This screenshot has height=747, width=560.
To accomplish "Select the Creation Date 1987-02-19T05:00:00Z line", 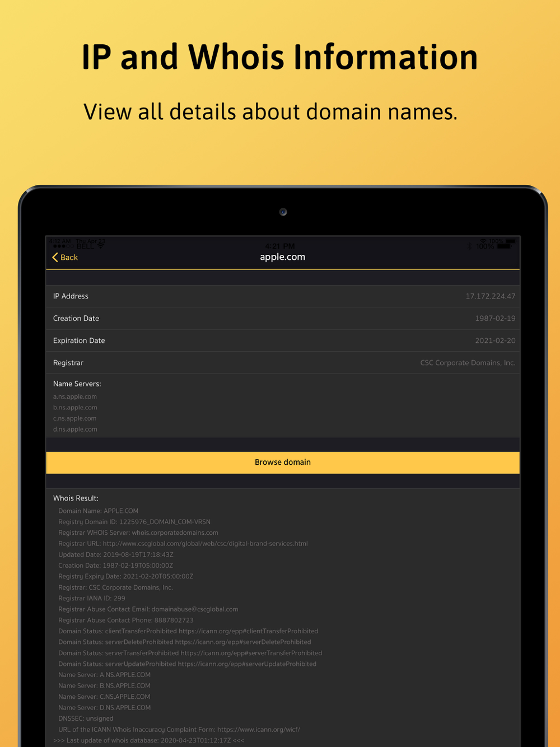I will pyautogui.click(x=116, y=566).
